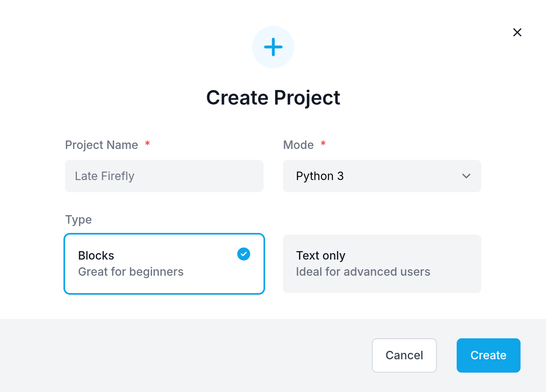Select the Blocks project type

pos(164,264)
